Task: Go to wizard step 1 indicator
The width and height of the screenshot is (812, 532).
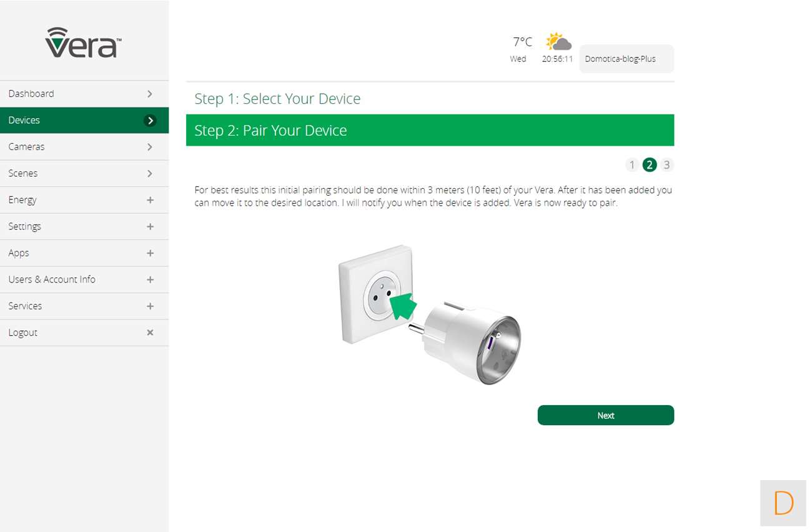Action: pos(632,165)
